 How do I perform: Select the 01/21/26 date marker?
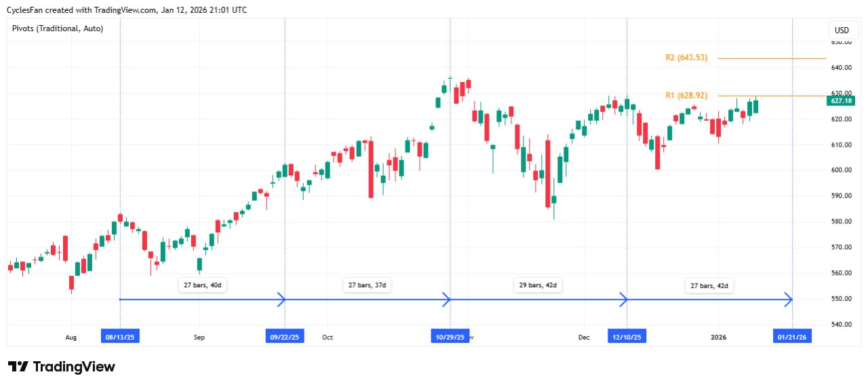coord(792,337)
